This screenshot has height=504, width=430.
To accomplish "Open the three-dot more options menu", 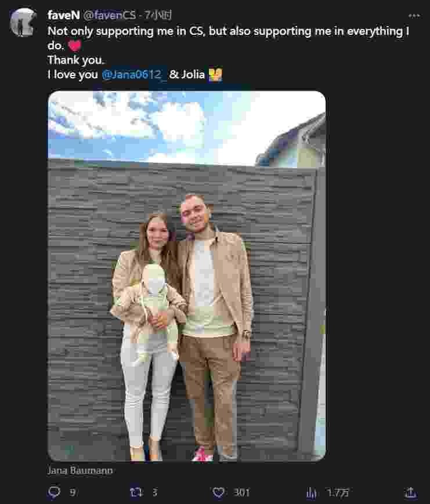I will [414, 16].
